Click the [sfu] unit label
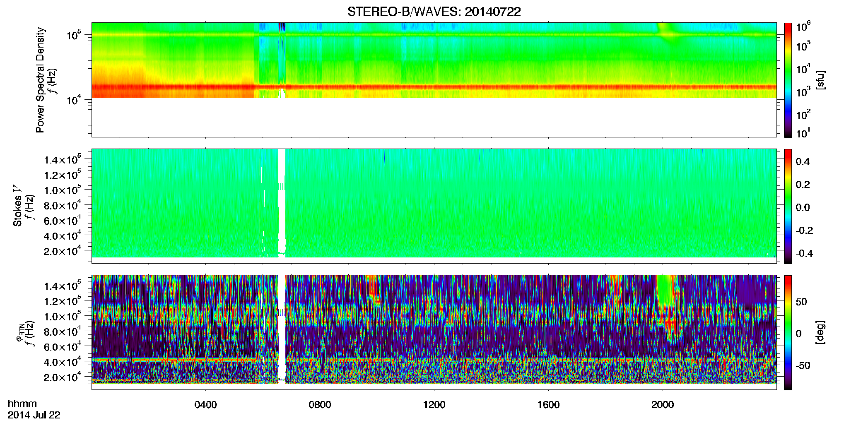Viewport: 868px width, 447px height. click(x=820, y=80)
